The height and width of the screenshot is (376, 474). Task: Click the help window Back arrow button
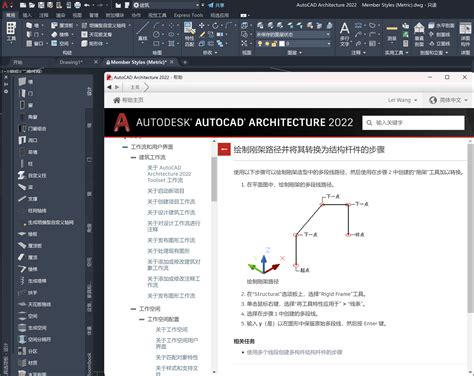[109, 87]
